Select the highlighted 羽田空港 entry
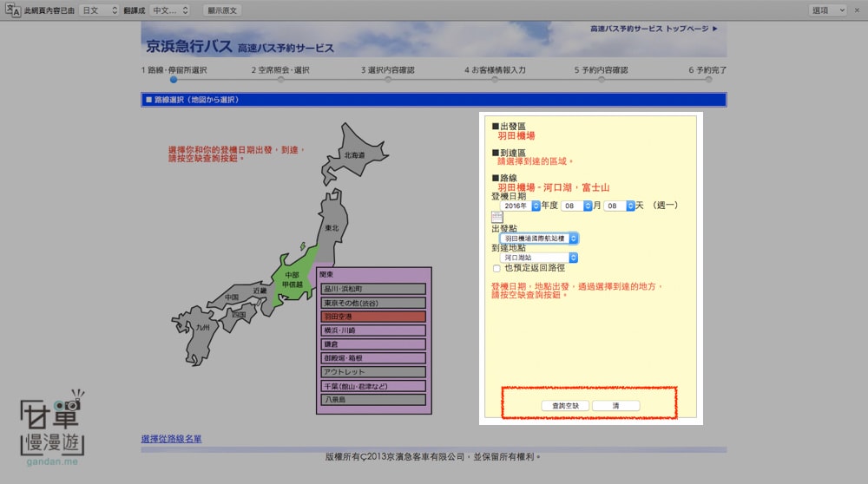Screen dimensions: 868x484 [x=373, y=317]
